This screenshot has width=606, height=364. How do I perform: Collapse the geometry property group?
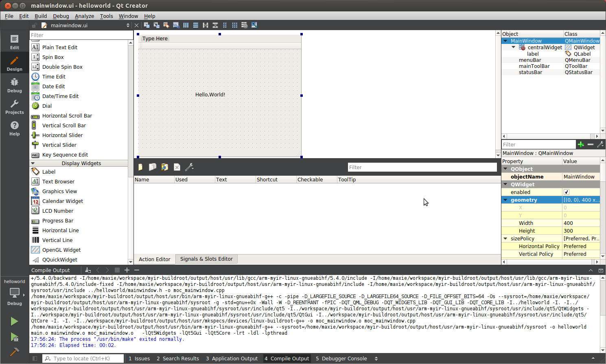[505, 200]
